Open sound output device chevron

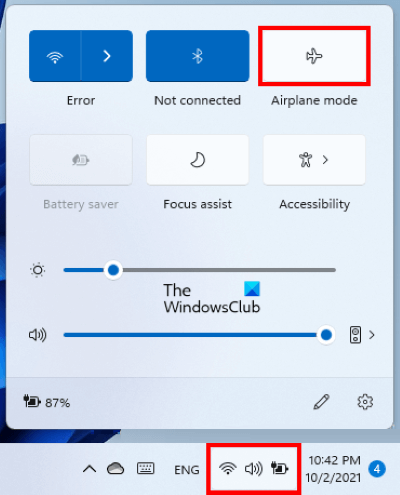click(x=372, y=335)
